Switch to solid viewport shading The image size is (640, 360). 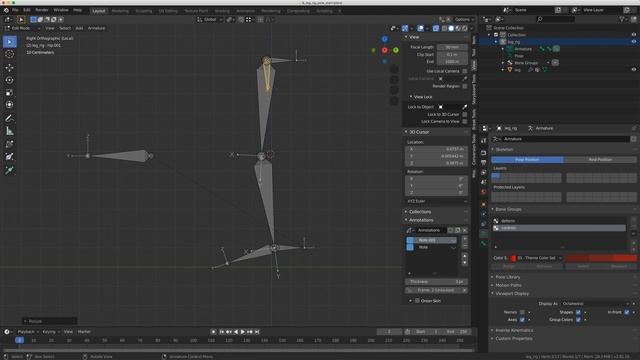pos(451,29)
